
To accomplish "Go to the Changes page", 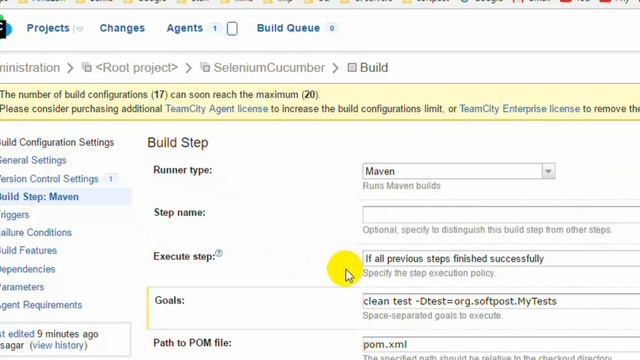I will coord(122,28).
